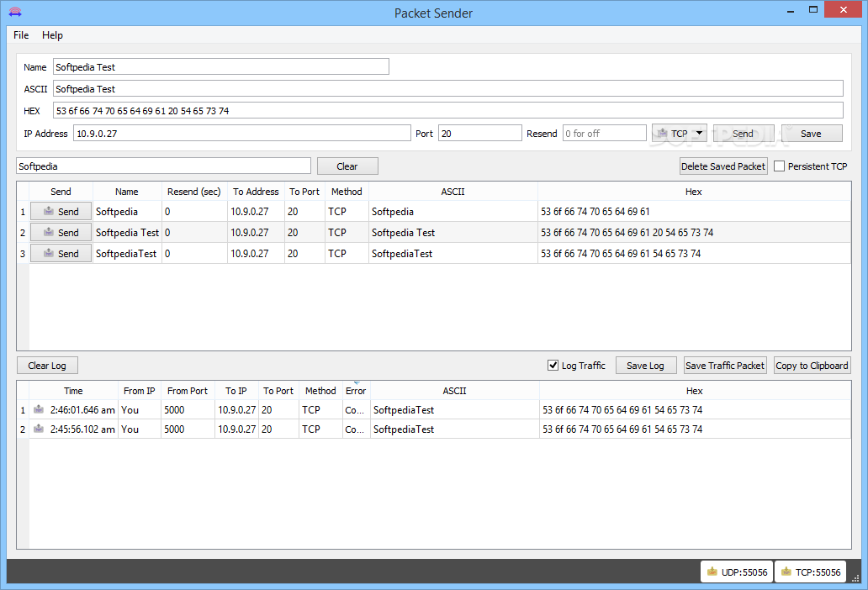
Task: Click the Clear Log button
Action: click(x=47, y=365)
